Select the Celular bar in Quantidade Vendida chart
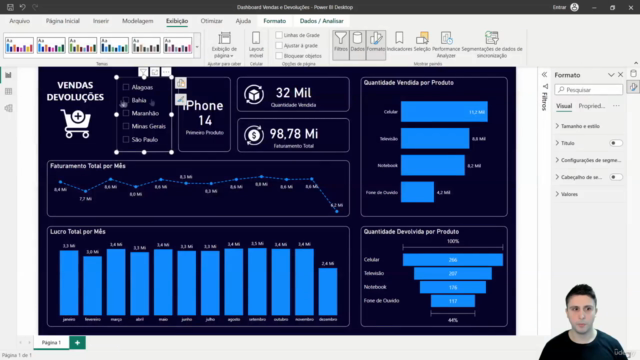 click(444, 111)
